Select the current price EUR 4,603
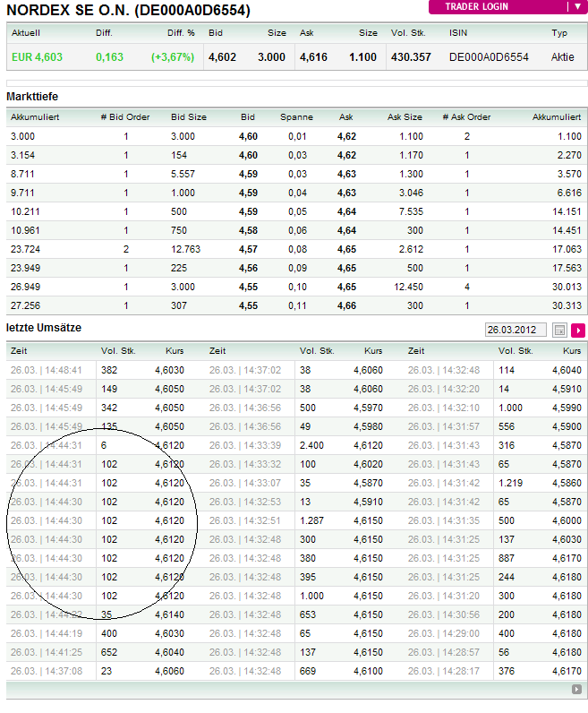 (x=37, y=57)
